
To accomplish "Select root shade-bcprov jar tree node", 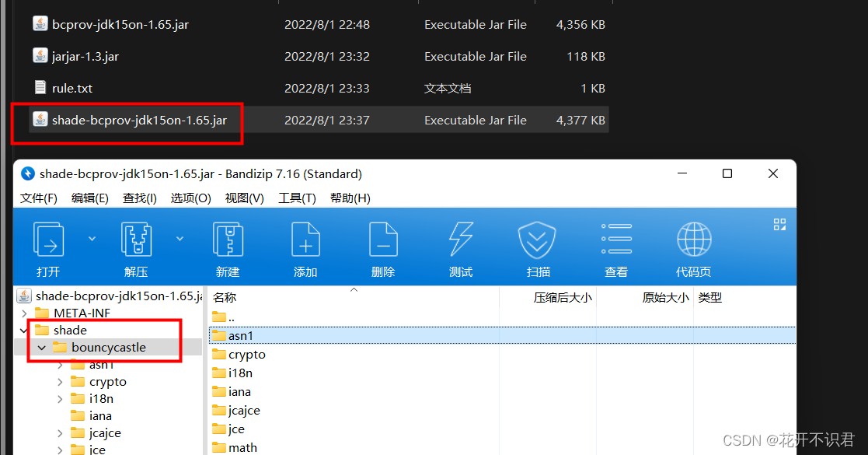I will point(110,296).
